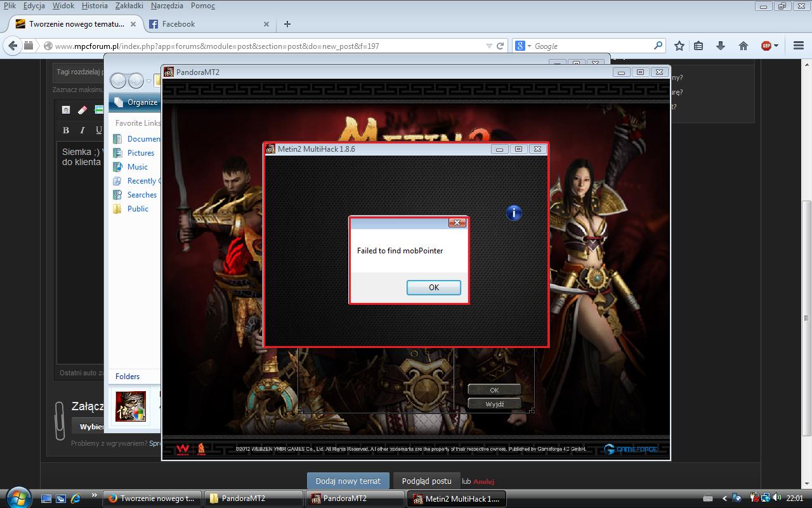Open the URL bar history dropdown arrow

click(x=488, y=46)
